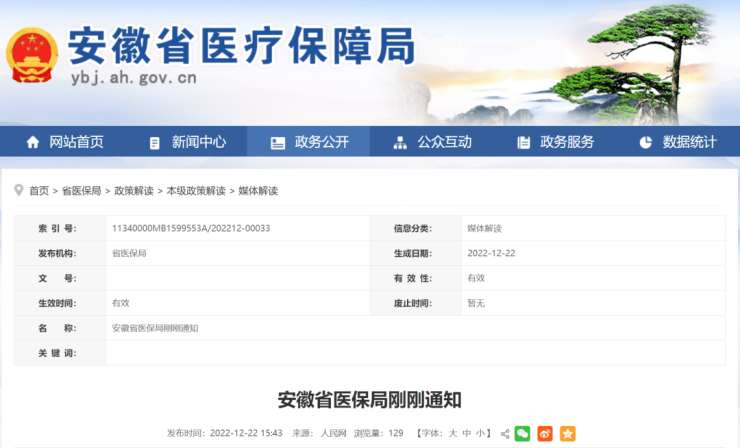
Task: Click the national emblem logo
Action: (x=33, y=56)
